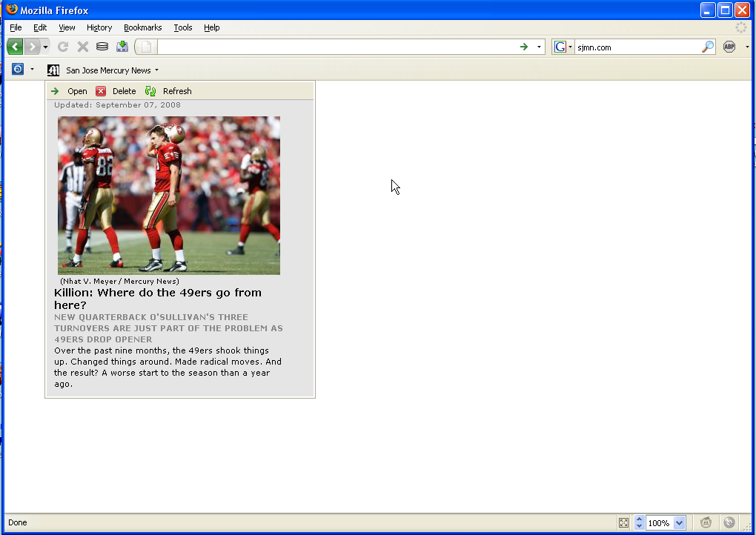Expand the address bar URL history dropdown
Viewport: 756px width, 535px height.
point(539,47)
